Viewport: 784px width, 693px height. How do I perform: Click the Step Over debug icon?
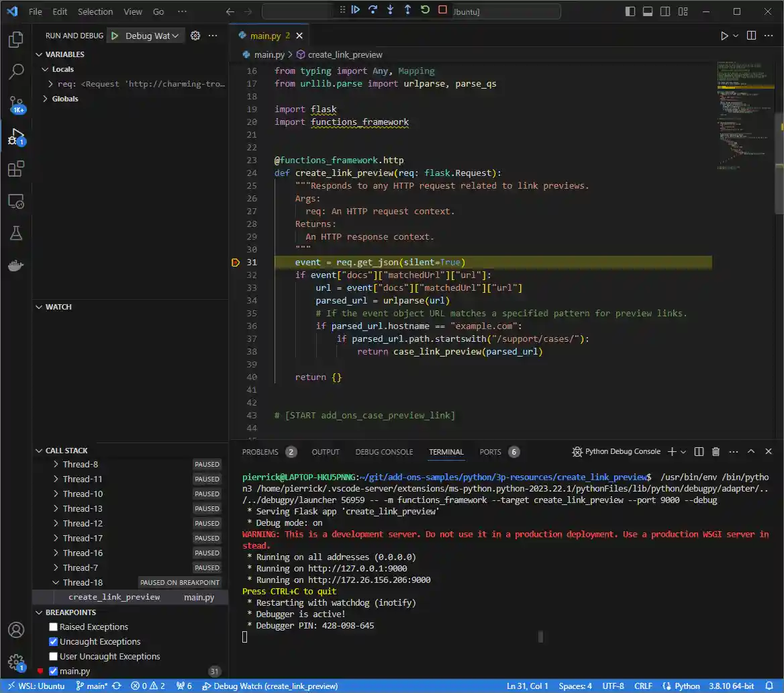(x=373, y=9)
